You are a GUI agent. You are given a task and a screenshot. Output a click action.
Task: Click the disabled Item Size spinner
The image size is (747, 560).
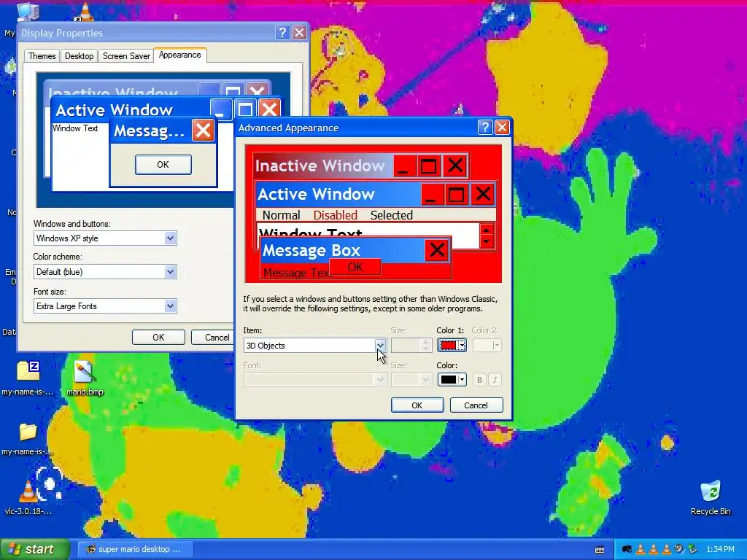pos(411,345)
